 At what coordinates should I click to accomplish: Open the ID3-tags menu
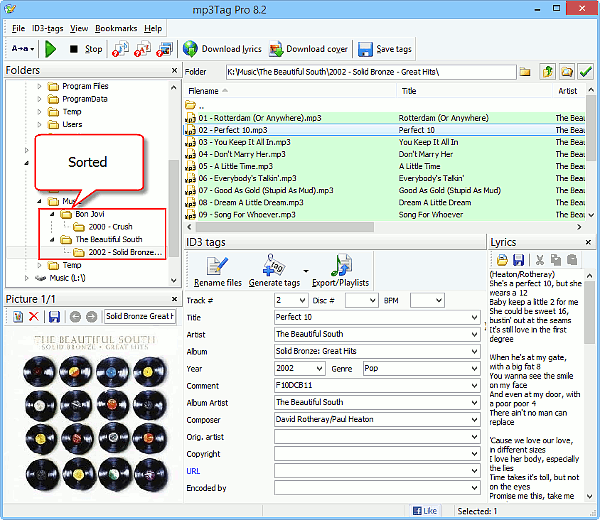pos(47,28)
